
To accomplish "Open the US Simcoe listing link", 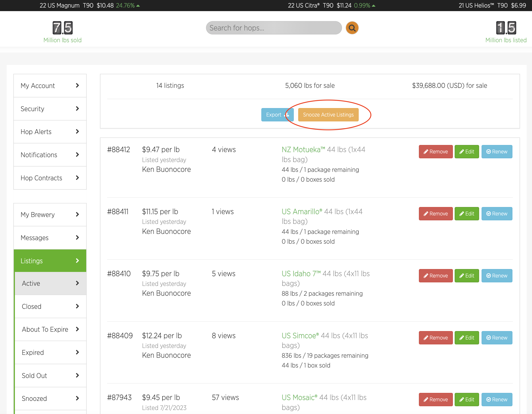I will coord(300,336).
